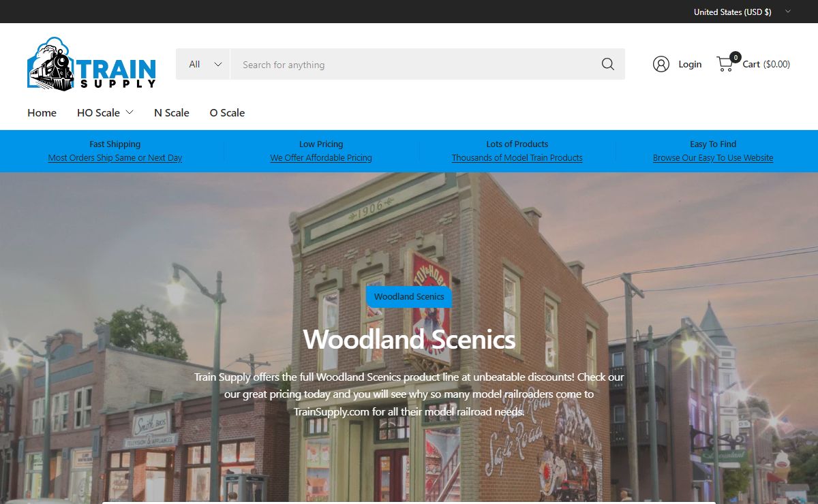Click Browse Our Easy To Use Website
The width and height of the screenshot is (818, 504).
[x=713, y=158]
